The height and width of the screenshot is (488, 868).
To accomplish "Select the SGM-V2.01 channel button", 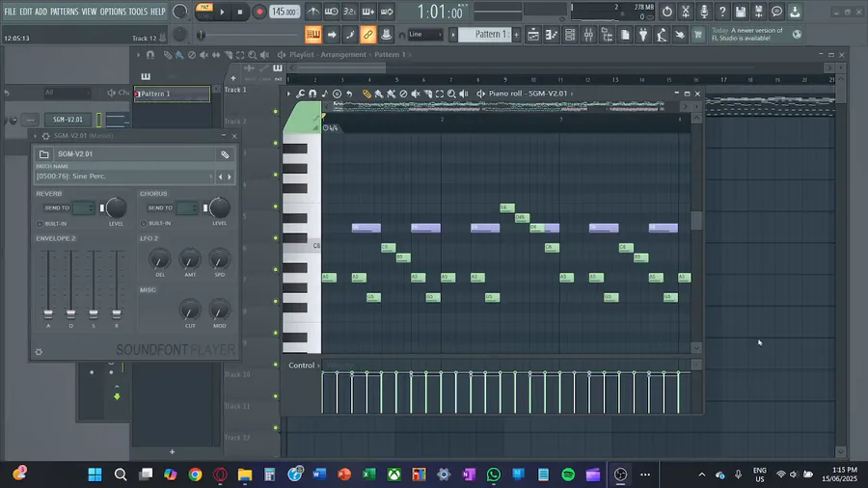I will [x=68, y=120].
